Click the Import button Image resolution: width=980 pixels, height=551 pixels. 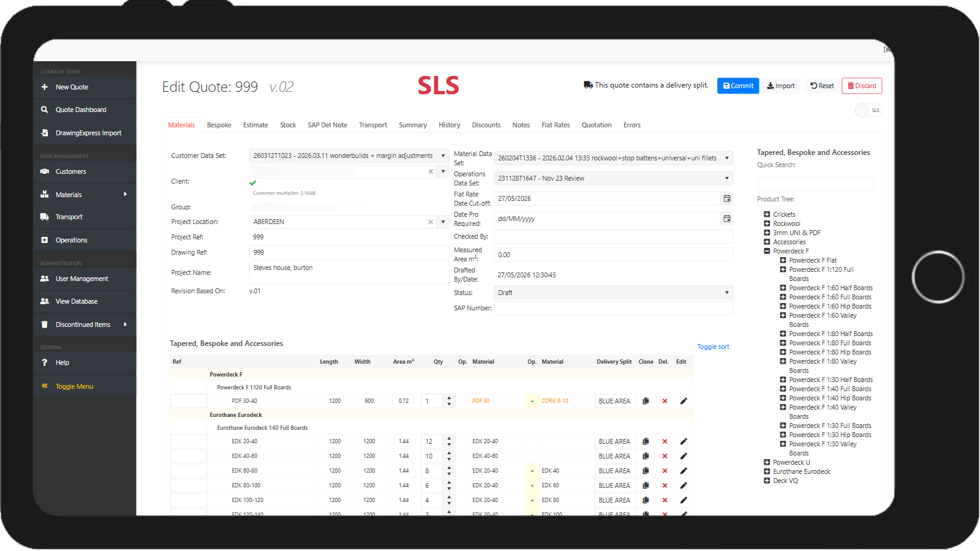click(x=781, y=86)
